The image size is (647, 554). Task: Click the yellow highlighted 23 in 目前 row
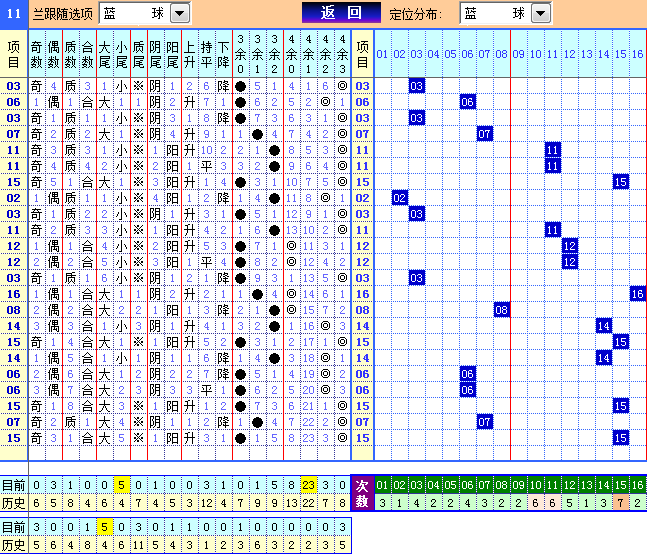[x=308, y=485]
